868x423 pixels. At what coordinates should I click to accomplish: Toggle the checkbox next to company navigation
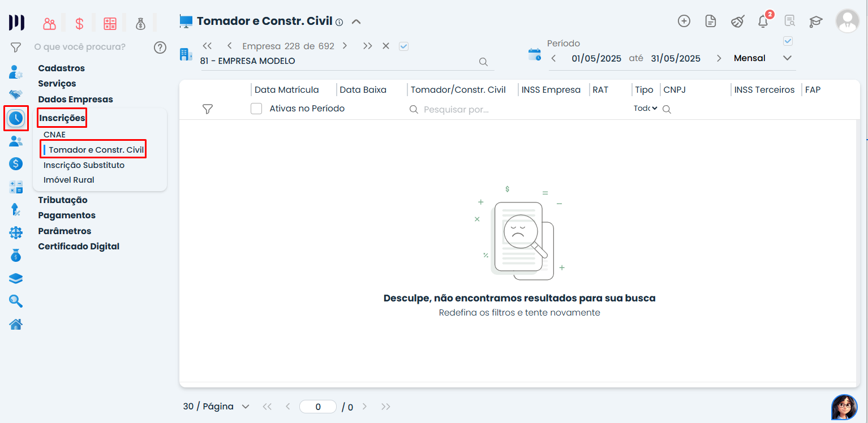[403, 46]
